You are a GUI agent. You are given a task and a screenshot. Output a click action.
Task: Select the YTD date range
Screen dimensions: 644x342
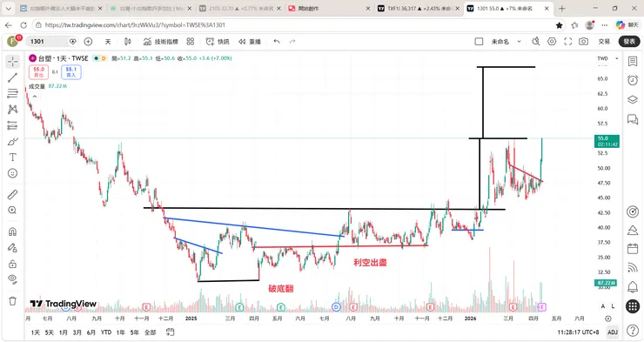coord(106,332)
